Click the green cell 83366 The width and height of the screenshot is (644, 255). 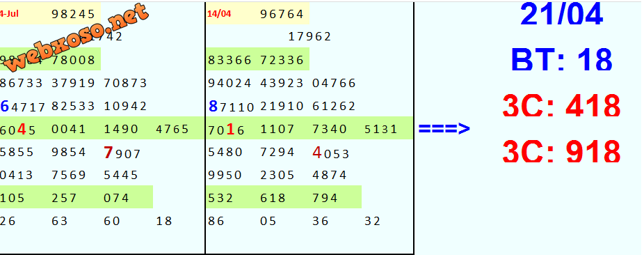(x=230, y=60)
